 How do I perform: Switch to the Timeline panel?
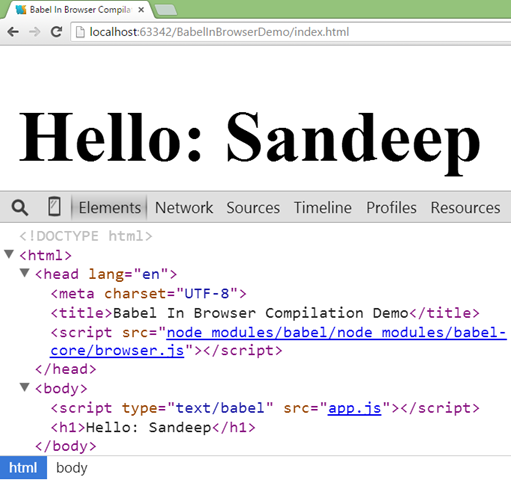tap(323, 208)
